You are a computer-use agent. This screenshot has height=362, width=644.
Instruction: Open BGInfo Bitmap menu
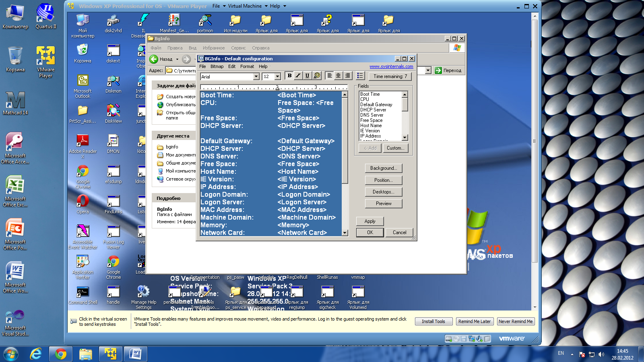pyautogui.click(x=217, y=66)
